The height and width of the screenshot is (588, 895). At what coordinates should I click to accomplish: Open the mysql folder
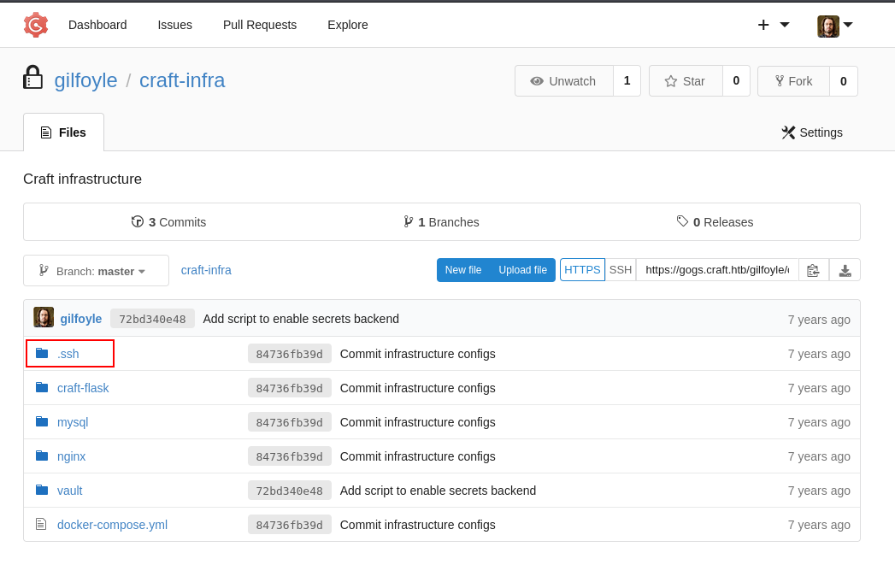click(73, 422)
